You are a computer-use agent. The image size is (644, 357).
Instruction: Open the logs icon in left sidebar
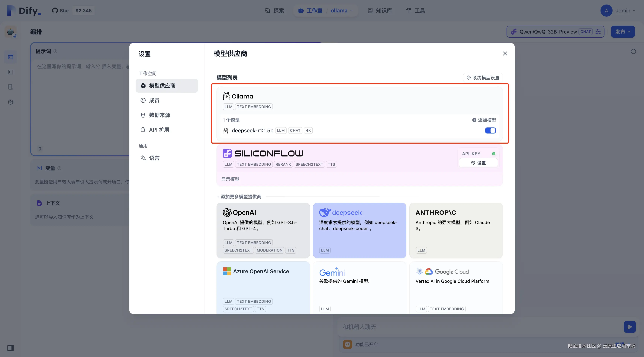[11, 87]
